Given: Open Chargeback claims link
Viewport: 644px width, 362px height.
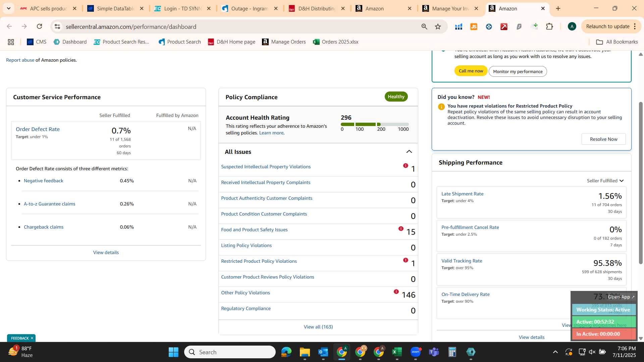Looking at the screenshot, I should [x=43, y=227].
